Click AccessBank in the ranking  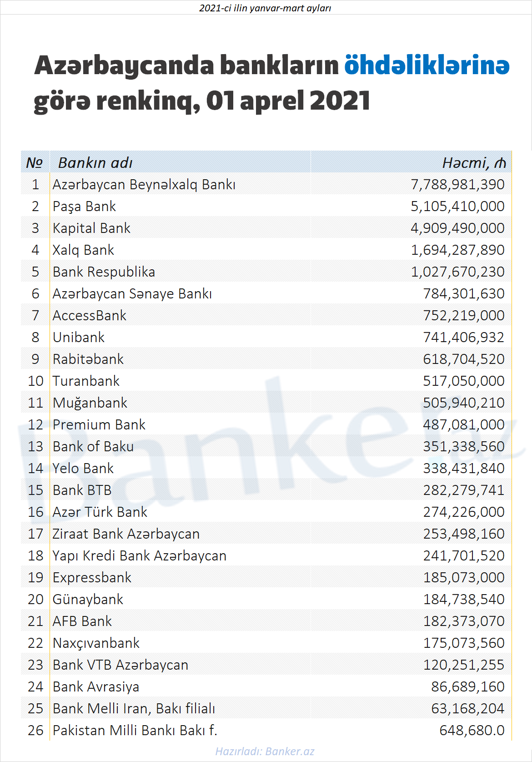90,315
